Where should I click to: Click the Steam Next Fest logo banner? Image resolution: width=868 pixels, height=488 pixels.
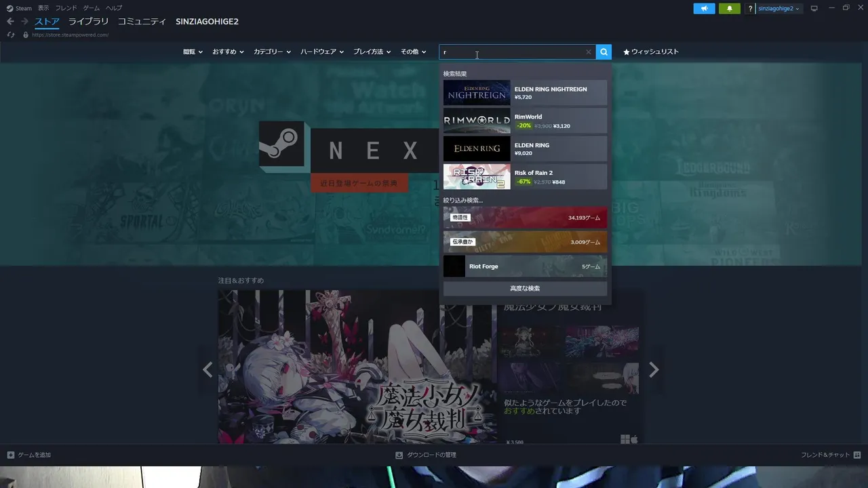[x=348, y=157]
